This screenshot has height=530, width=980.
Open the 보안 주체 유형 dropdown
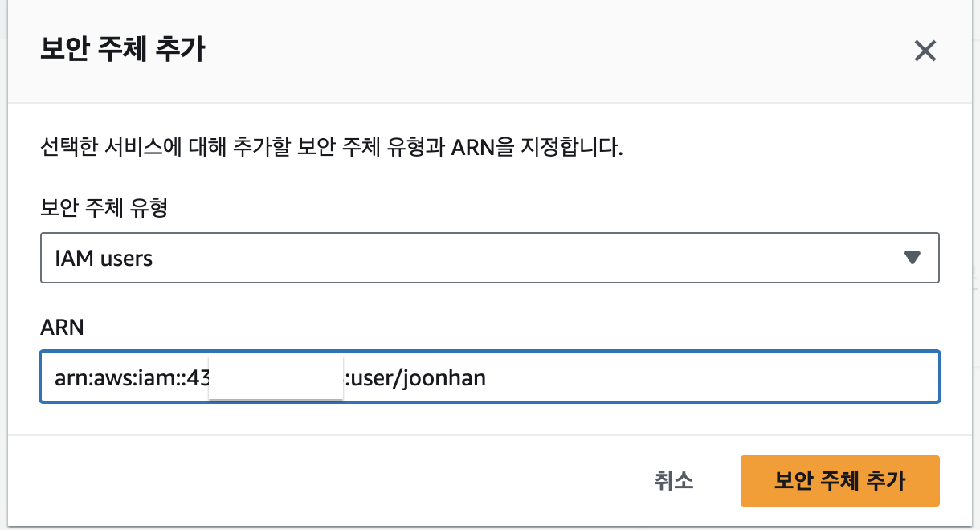point(489,258)
